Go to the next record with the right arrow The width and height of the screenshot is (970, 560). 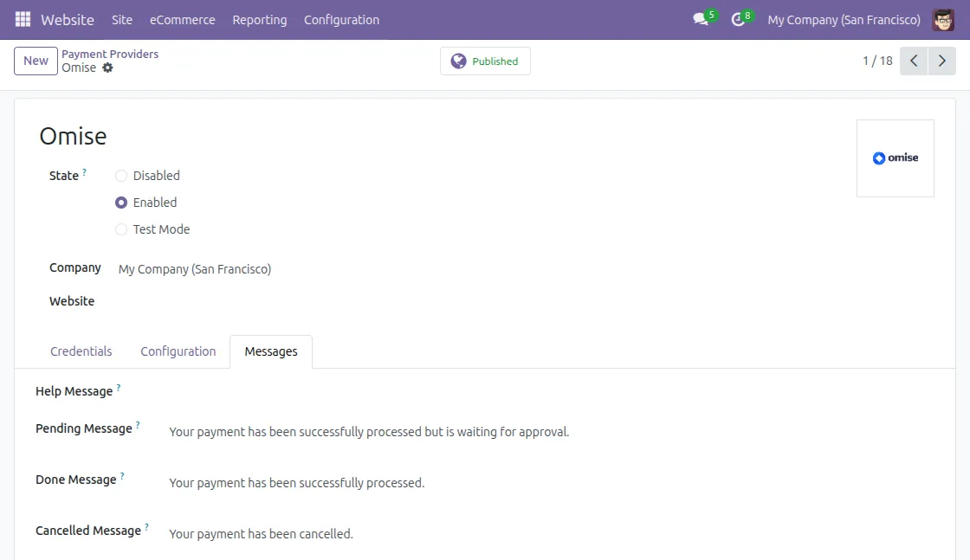[x=942, y=61]
